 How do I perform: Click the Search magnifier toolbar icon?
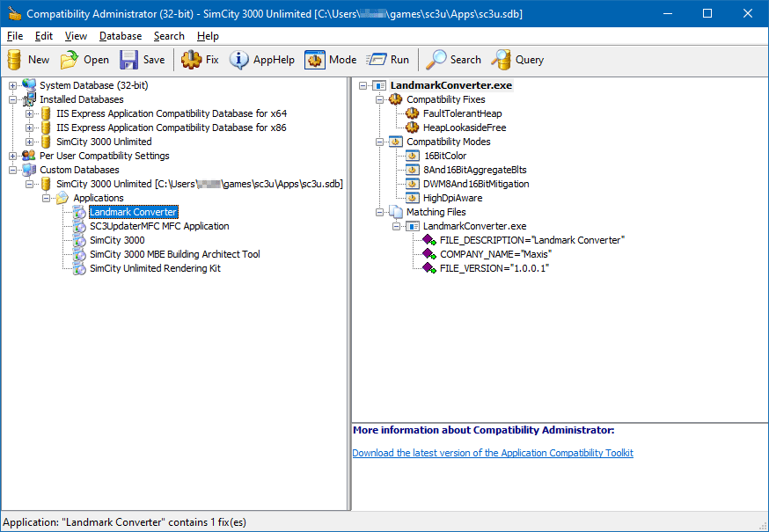point(436,60)
